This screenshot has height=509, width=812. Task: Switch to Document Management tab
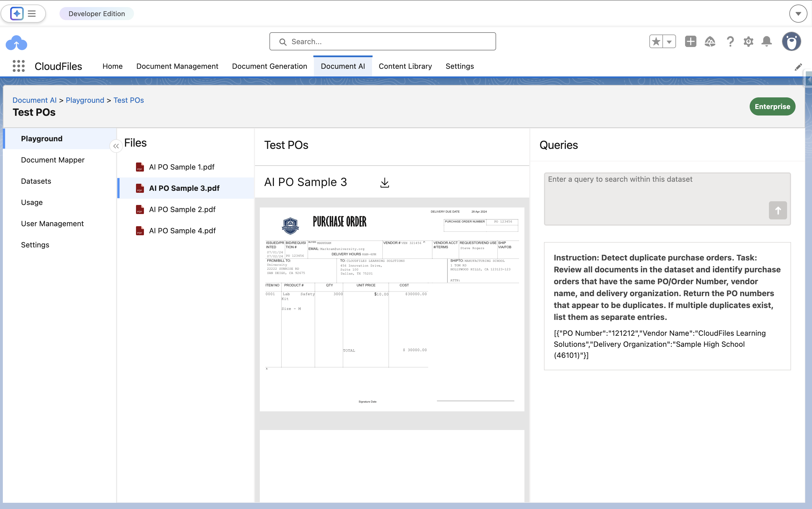(x=177, y=66)
